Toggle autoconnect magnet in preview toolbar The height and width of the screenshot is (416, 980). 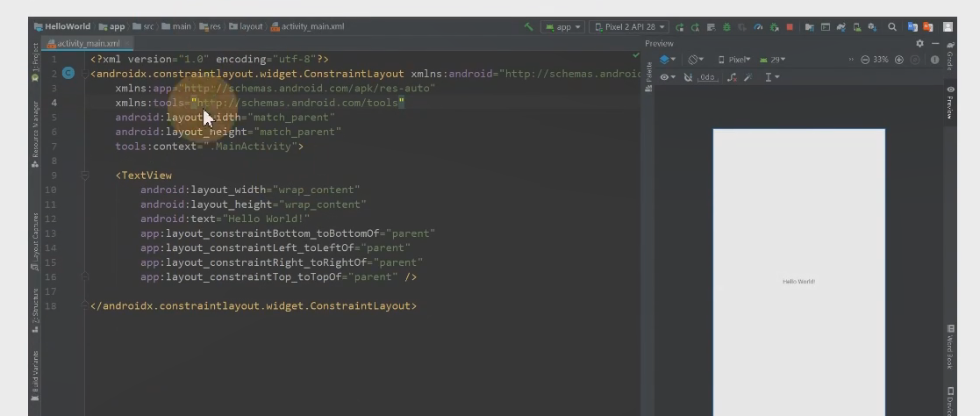(x=688, y=77)
